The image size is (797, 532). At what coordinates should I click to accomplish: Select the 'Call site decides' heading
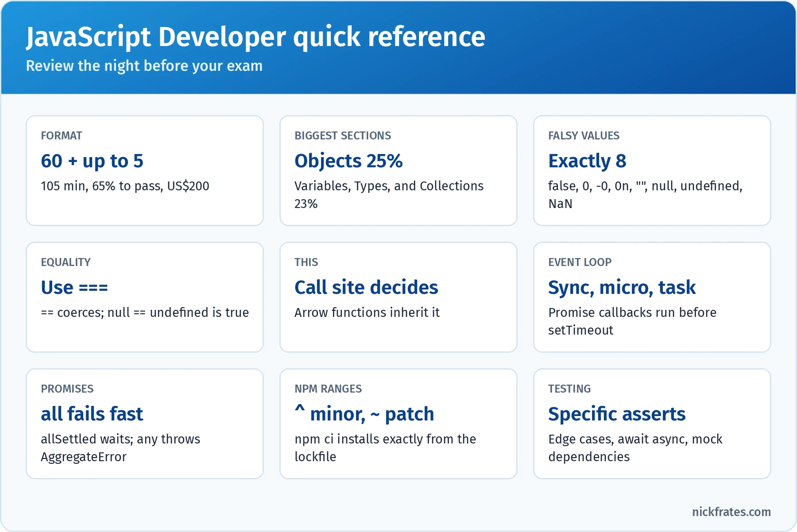366,287
